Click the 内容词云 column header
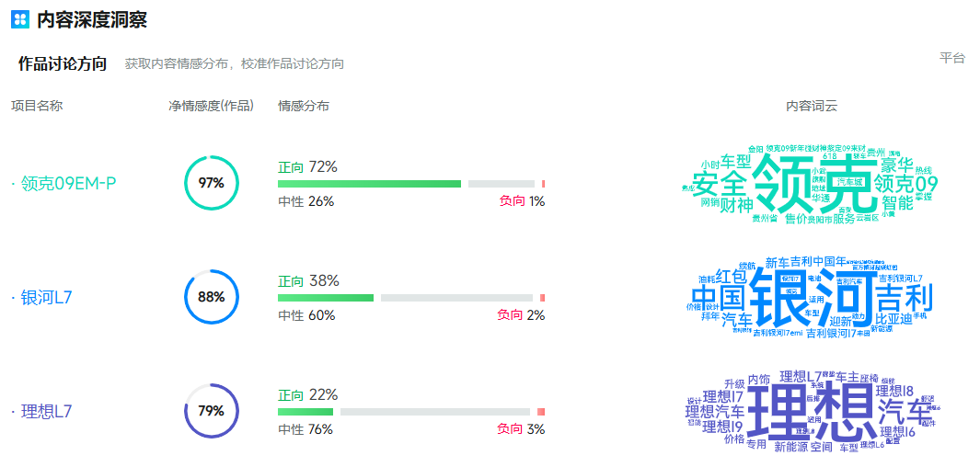980x467 pixels. tap(812, 106)
